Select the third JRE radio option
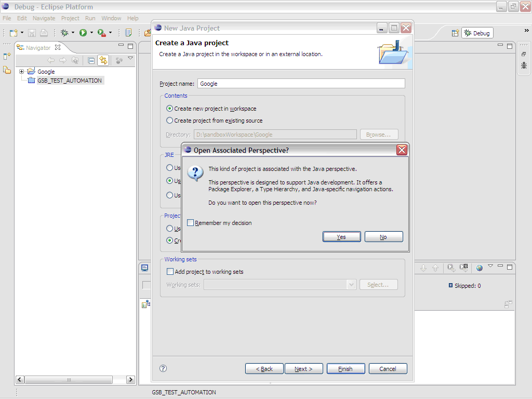This screenshot has height=399, width=532. [169, 195]
